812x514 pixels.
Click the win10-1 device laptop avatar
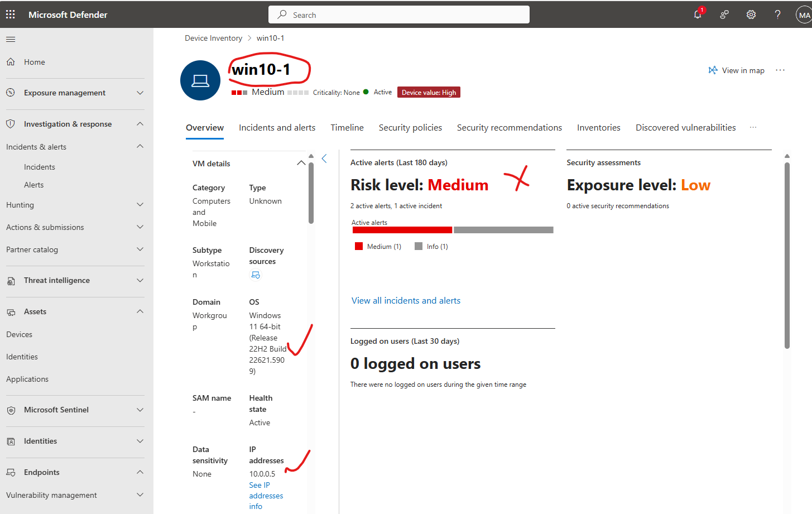200,80
